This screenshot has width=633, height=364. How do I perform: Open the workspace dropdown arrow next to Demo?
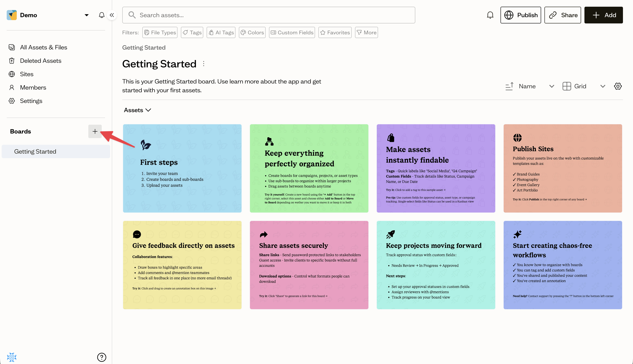pos(86,15)
